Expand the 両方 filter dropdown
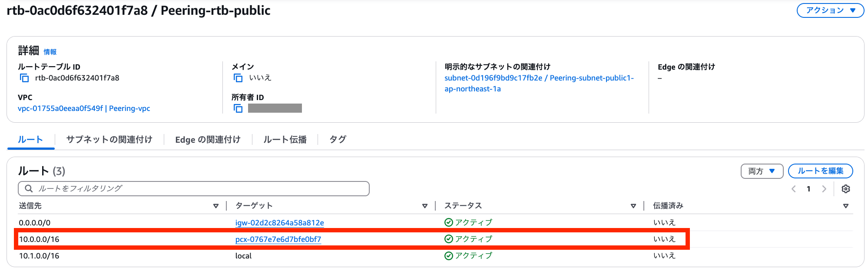The image size is (868, 275). [x=762, y=171]
